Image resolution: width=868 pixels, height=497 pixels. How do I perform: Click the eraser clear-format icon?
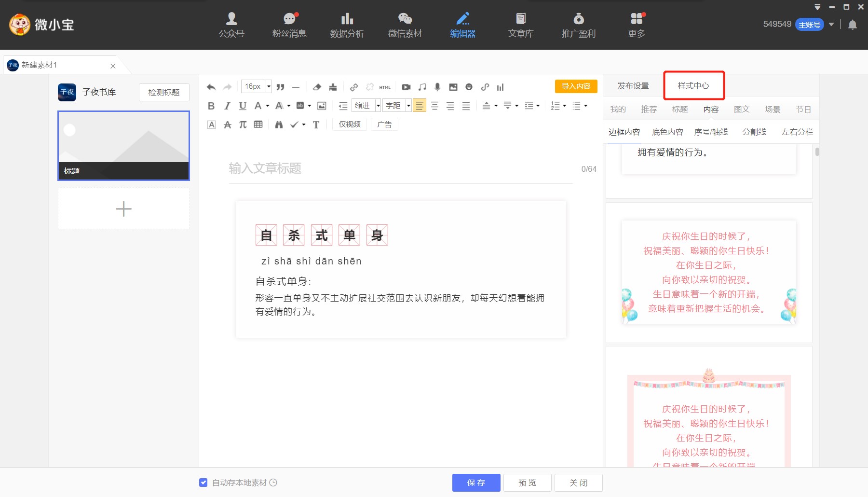click(317, 87)
